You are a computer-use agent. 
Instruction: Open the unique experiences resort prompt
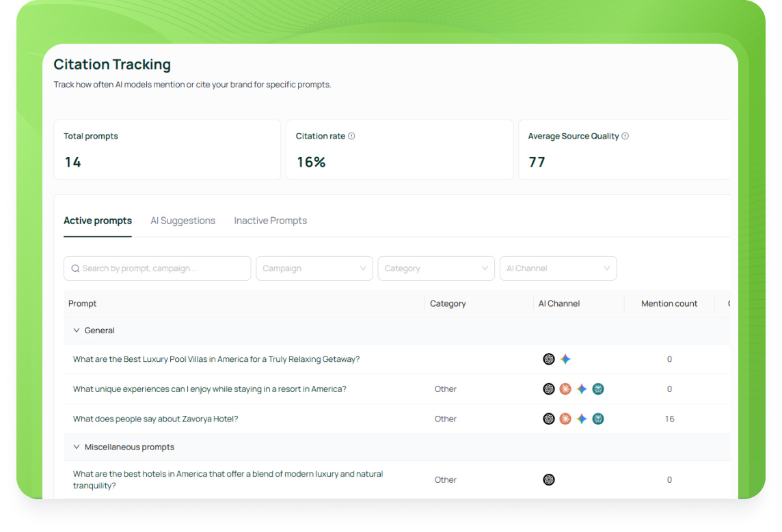coord(209,389)
